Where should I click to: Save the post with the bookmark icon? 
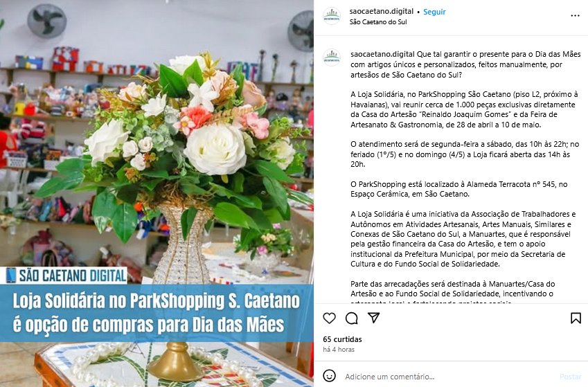(x=576, y=318)
